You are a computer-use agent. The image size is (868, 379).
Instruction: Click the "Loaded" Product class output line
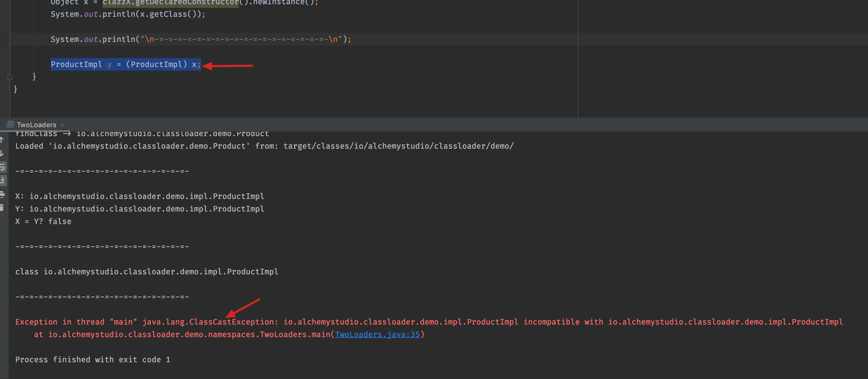[264, 146]
